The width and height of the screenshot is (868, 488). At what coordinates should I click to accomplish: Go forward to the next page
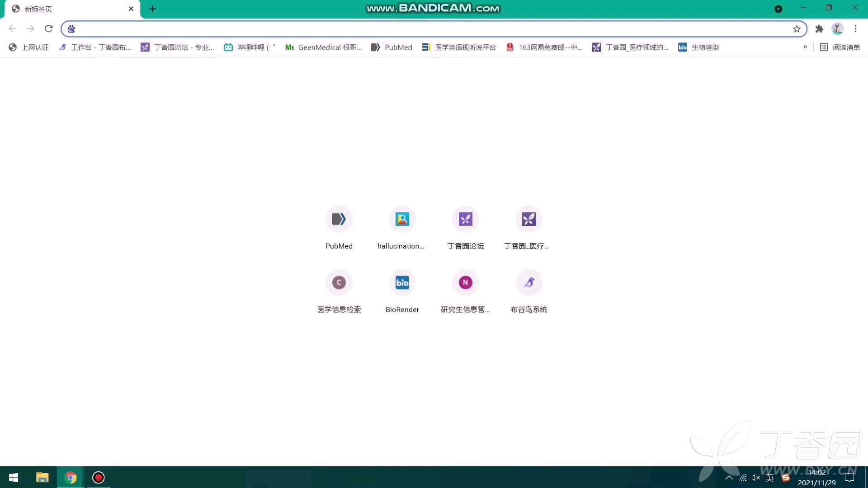tap(30, 29)
